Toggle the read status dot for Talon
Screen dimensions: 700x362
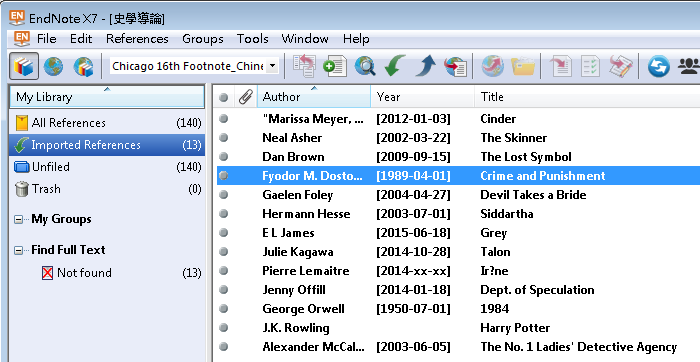(224, 252)
